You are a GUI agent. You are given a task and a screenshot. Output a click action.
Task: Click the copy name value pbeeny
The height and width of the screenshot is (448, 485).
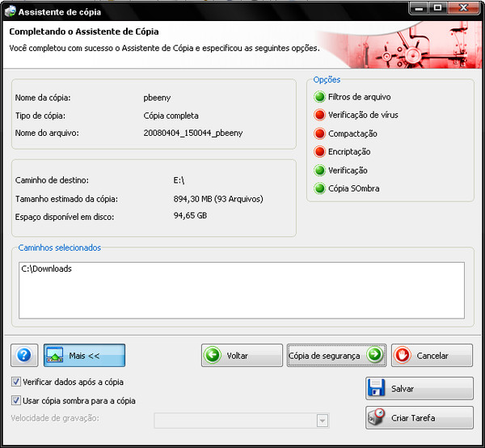click(157, 98)
